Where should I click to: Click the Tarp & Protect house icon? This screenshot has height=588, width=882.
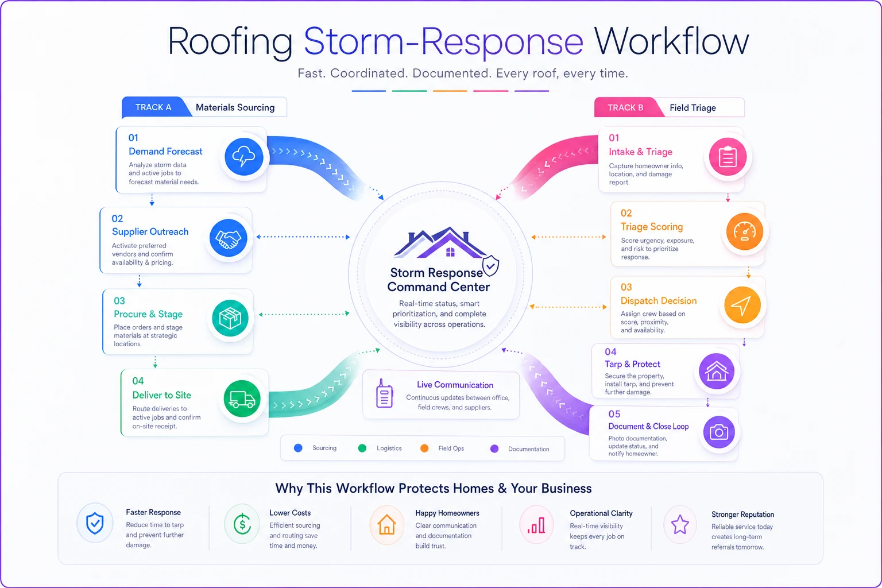(717, 372)
